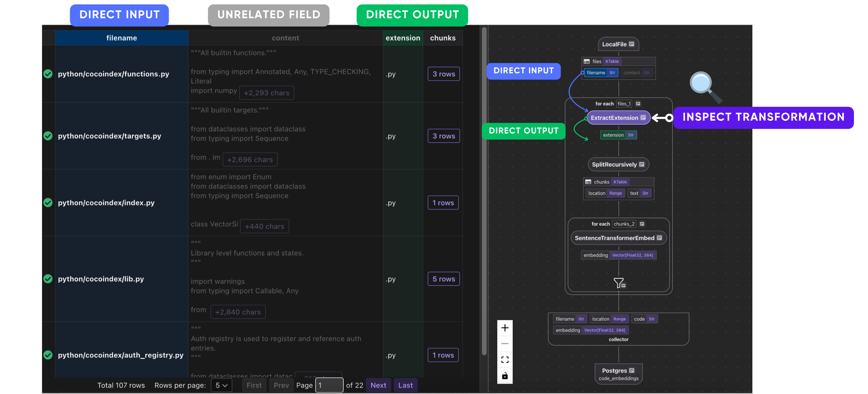The width and height of the screenshot is (868, 394).
Task: Click the embedding Vector field under SentenceTransformerEmbed
Action: (x=618, y=255)
